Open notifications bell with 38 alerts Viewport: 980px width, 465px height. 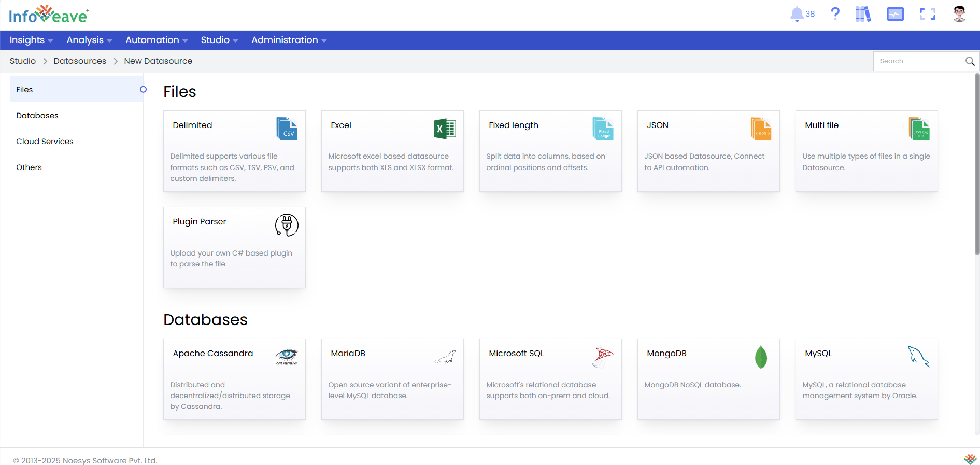tap(802, 14)
